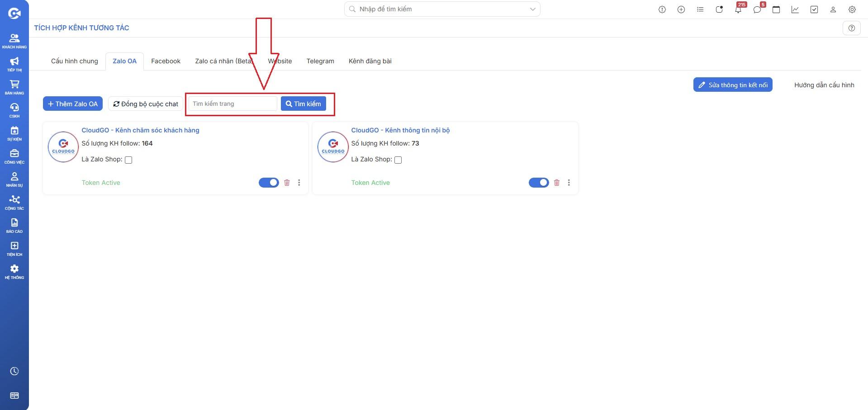Click the CloudGO logo in the sidebar

point(14,14)
